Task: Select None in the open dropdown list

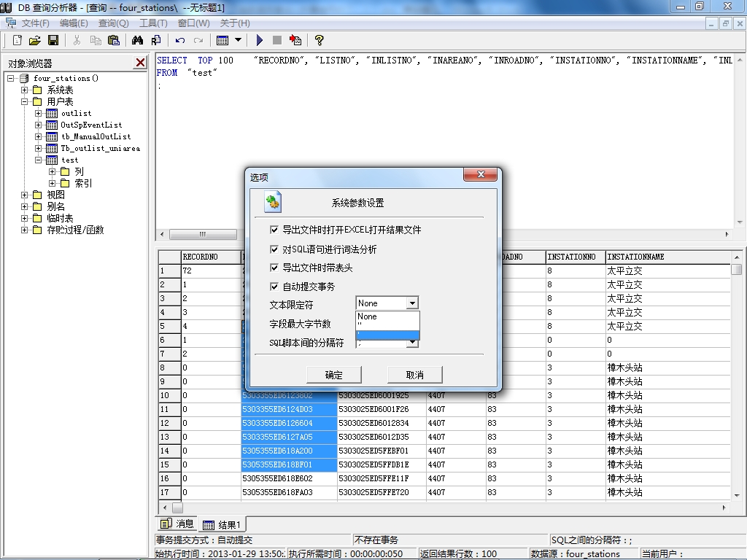Action: (x=387, y=316)
